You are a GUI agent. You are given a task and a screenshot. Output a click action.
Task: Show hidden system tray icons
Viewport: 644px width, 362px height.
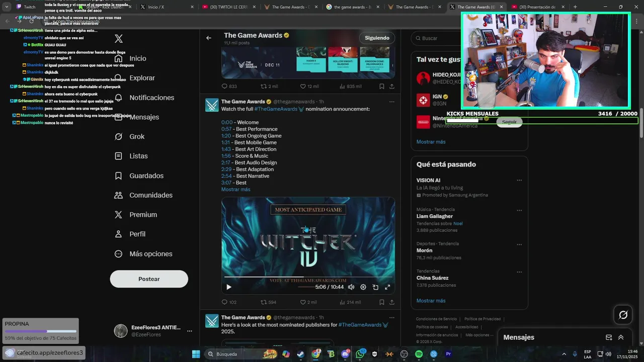[563, 354]
